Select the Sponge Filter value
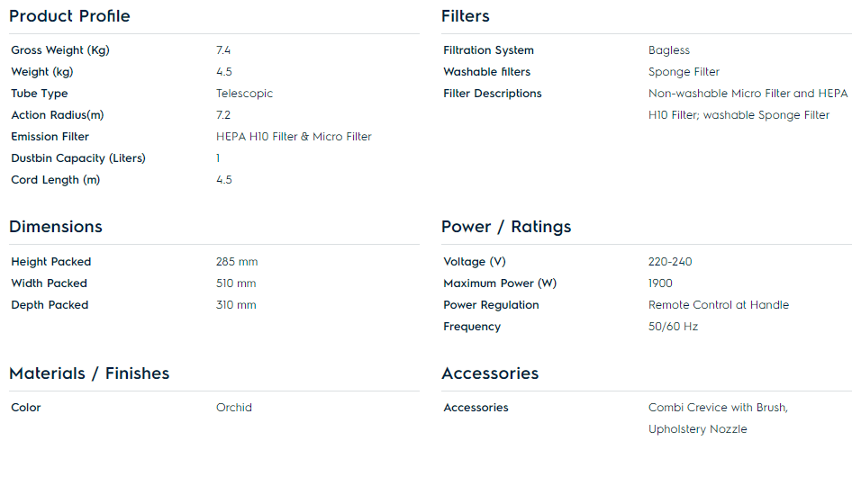Viewport: 861px width, 504px height. click(684, 72)
